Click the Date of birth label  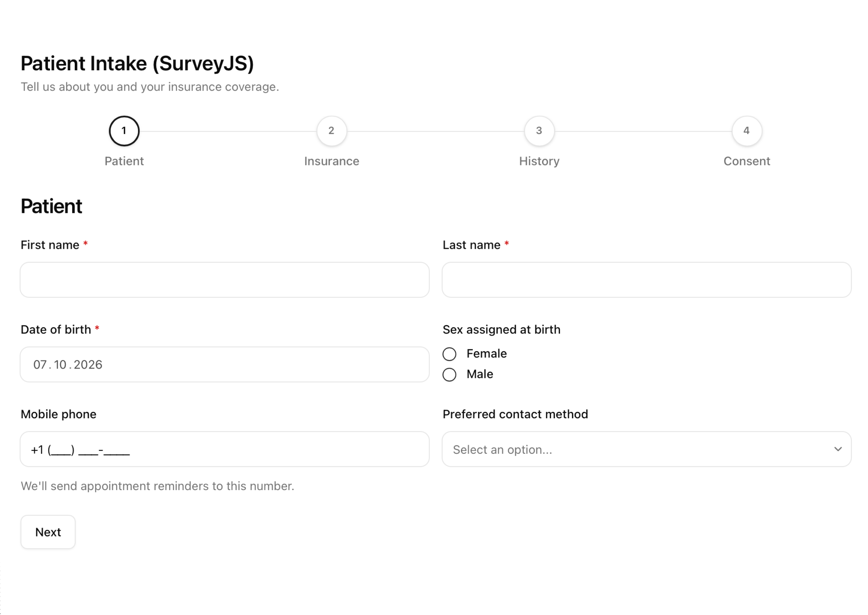pyautogui.click(x=56, y=330)
